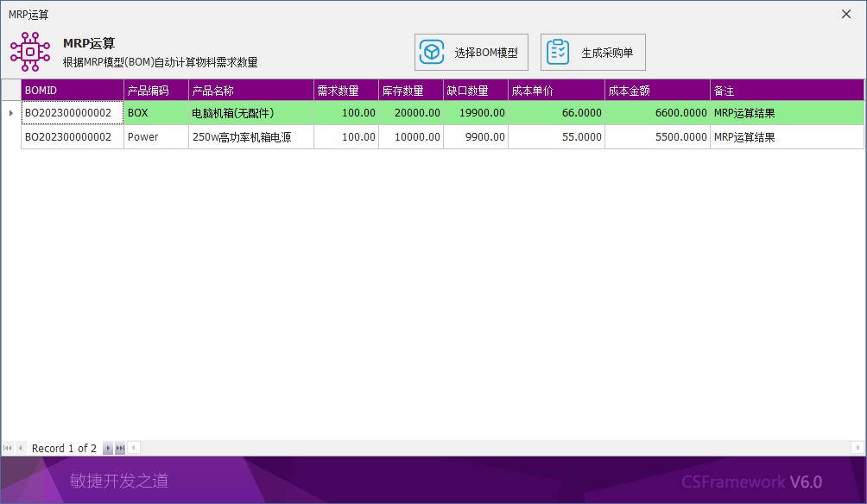
Task: Sort by 需求数量 column header
Action: pyautogui.click(x=346, y=90)
